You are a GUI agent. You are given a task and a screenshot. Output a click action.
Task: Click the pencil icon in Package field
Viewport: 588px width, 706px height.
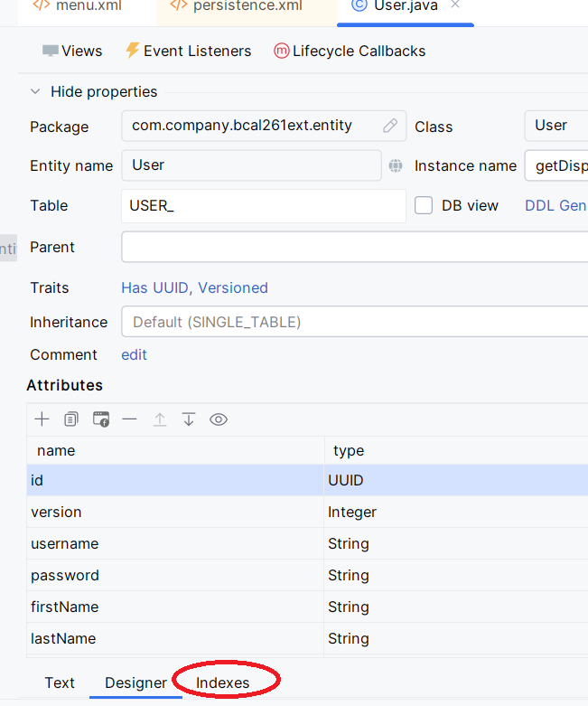click(x=390, y=126)
